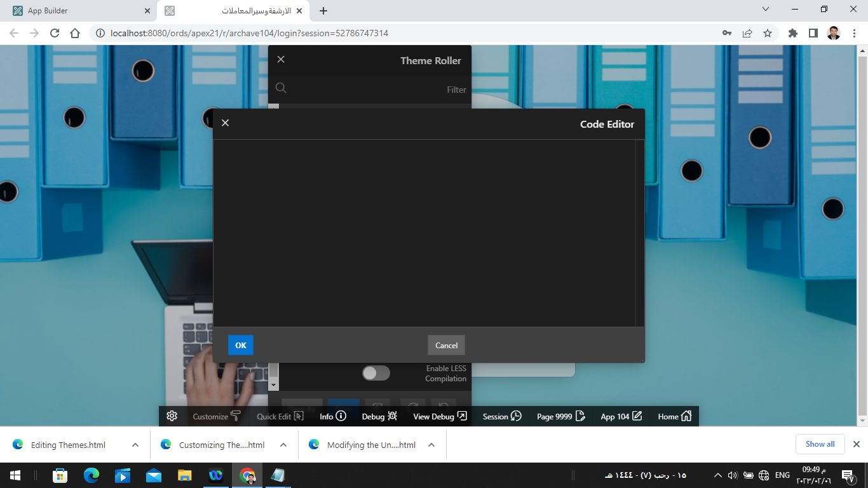868x488 pixels.
Task: Open Theme Roller settings via gear icon
Action: pyautogui.click(x=171, y=416)
